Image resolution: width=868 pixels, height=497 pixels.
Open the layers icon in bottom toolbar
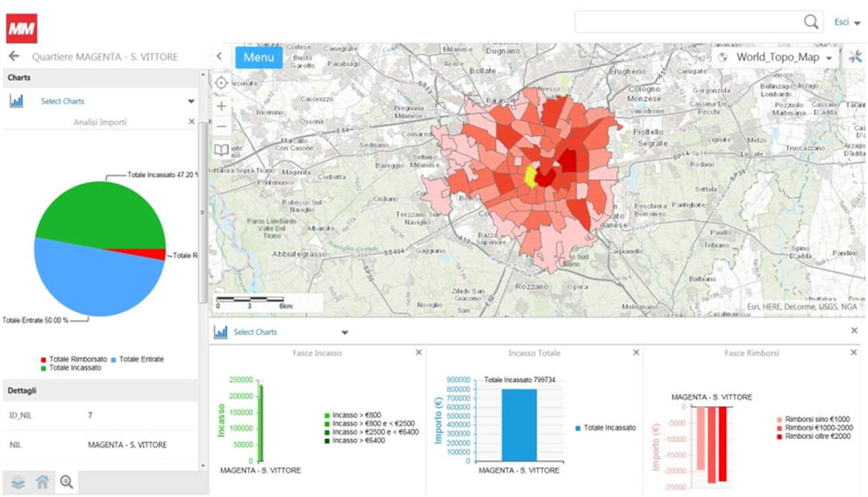(x=18, y=482)
